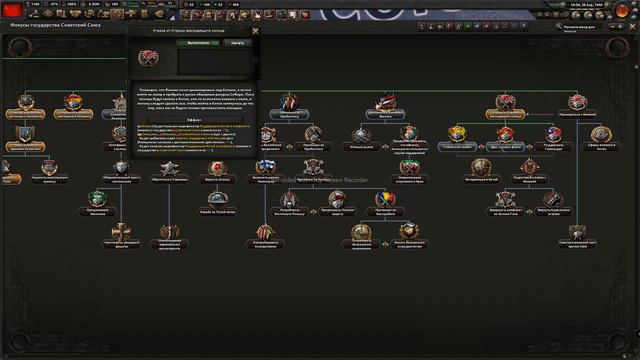Select the green emblem focus left of the defensive pact branch
Viewport: 640px width, 360px height.
click(x=97, y=204)
